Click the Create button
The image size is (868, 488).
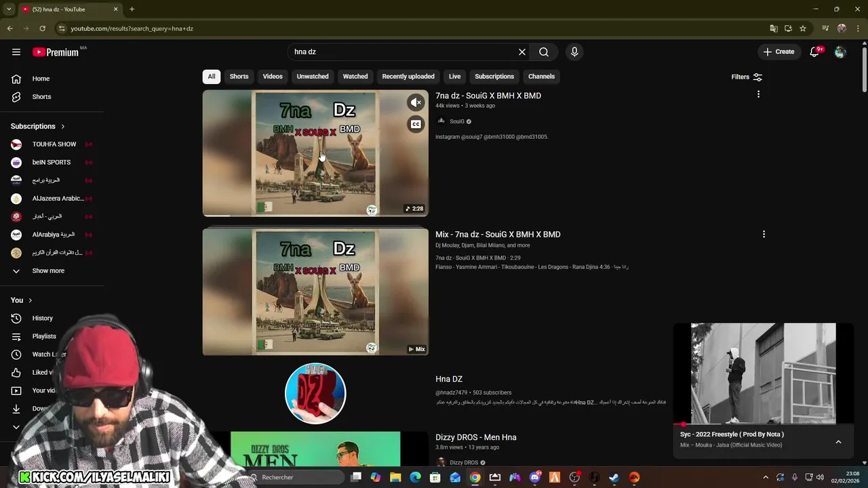(778, 52)
